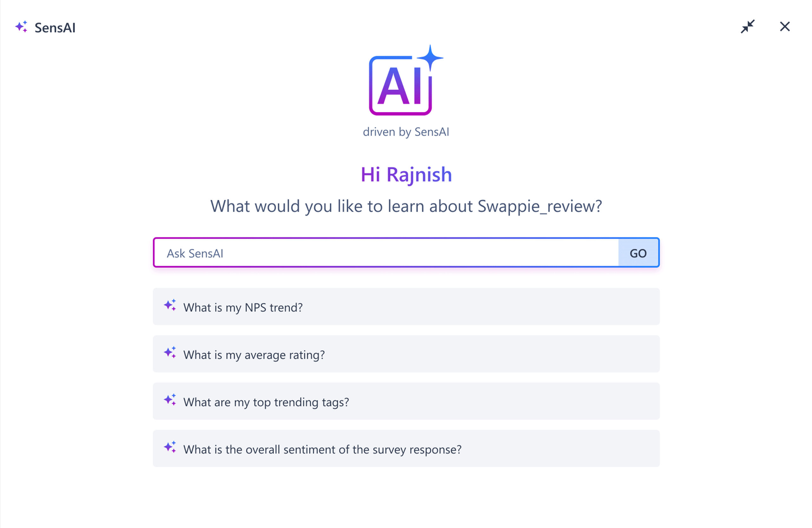Image resolution: width=812 pixels, height=528 pixels.
Task: Click the blue star on AI logo
Action: point(430,58)
